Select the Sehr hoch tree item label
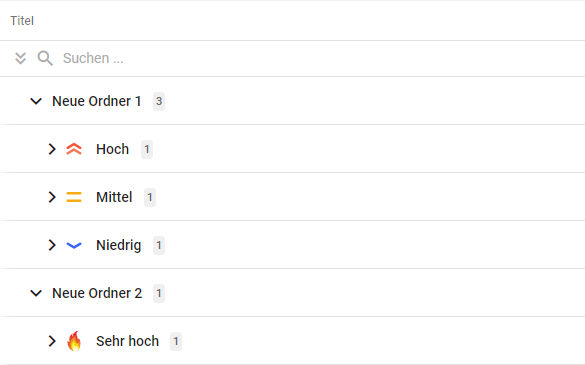The width and height of the screenshot is (585, 365). pyautogui.click(x=127, y=341)
